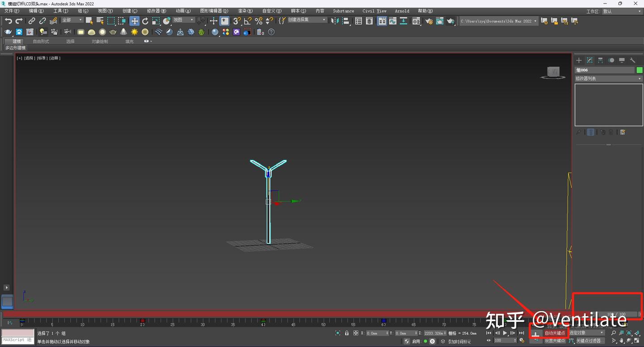The image size is (644, 347).
Task: Click the Utilities wrench icon
Action: [x=633, y=61]
